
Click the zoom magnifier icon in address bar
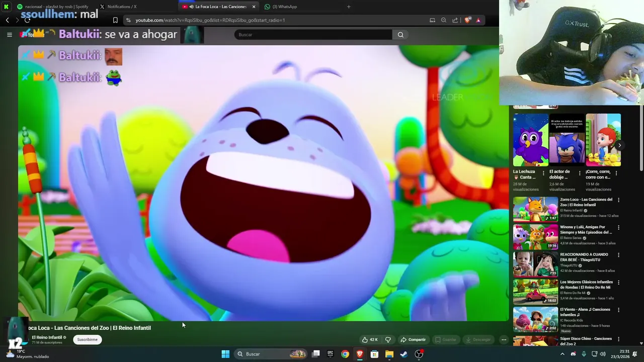coord(443,20)
